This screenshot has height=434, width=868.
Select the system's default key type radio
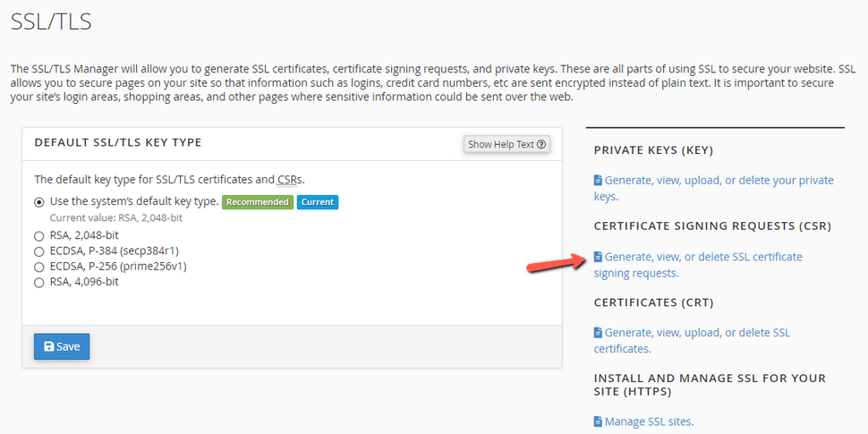38,202
